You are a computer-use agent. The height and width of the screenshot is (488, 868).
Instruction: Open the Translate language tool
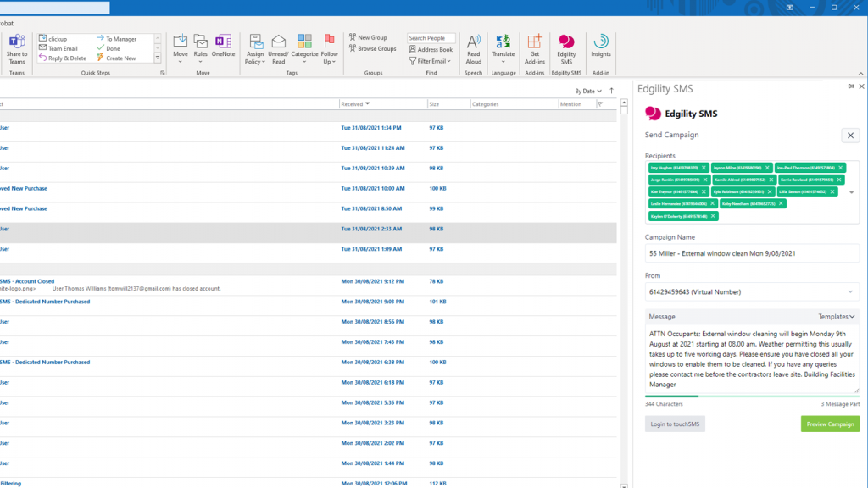(504, 49)
